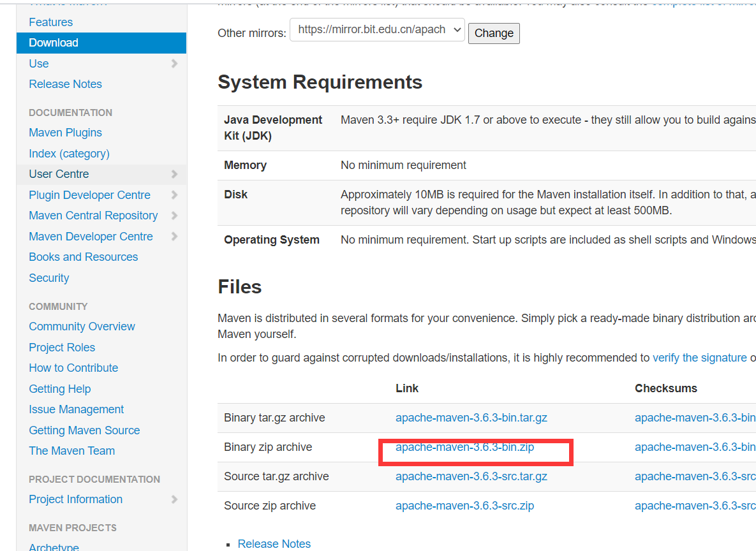Open checksum for Binary tar.gz archive
This screenshot has height=551, width=756.
695,418
